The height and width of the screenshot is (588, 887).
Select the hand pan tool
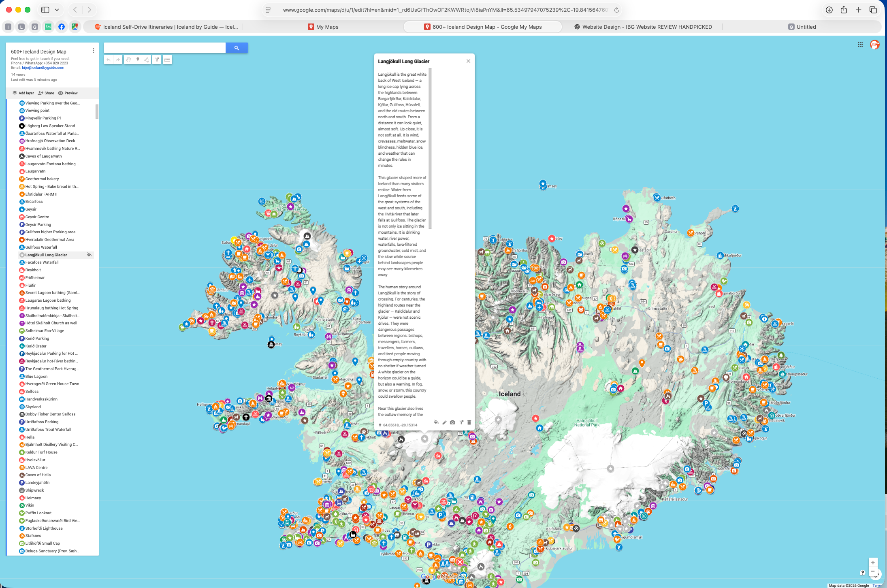pyautogui.click(x=128, y=60)
